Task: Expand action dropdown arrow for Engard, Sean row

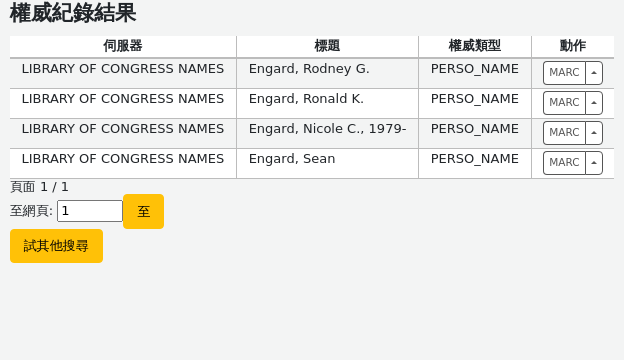Action: pyautogui.click(x=594, y=163)
